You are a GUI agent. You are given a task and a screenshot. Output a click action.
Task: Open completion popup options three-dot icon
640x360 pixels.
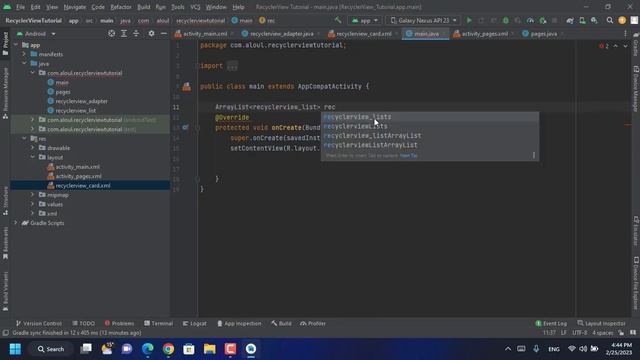pyautogui.click(x=533, y=156)
